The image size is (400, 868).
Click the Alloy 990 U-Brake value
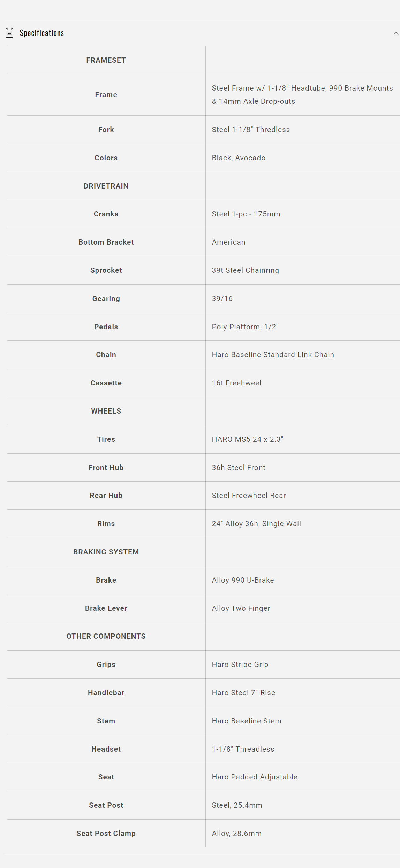pos(243,580)
